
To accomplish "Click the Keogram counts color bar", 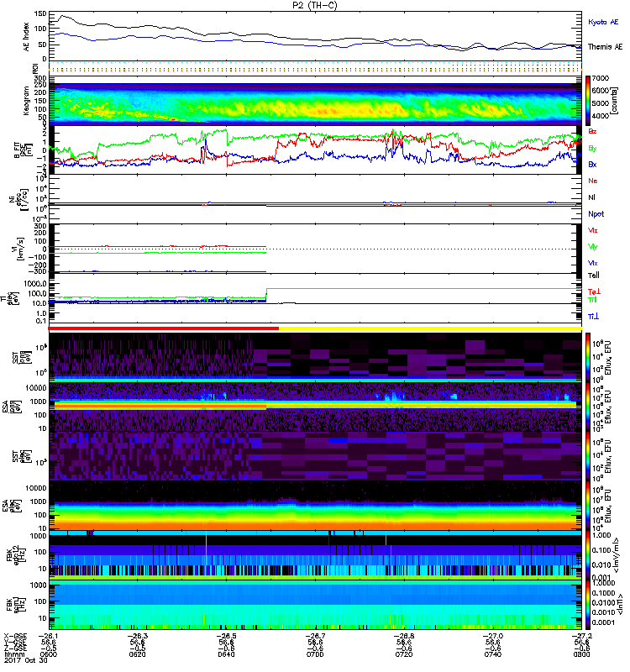I will (x=588, y=100).
